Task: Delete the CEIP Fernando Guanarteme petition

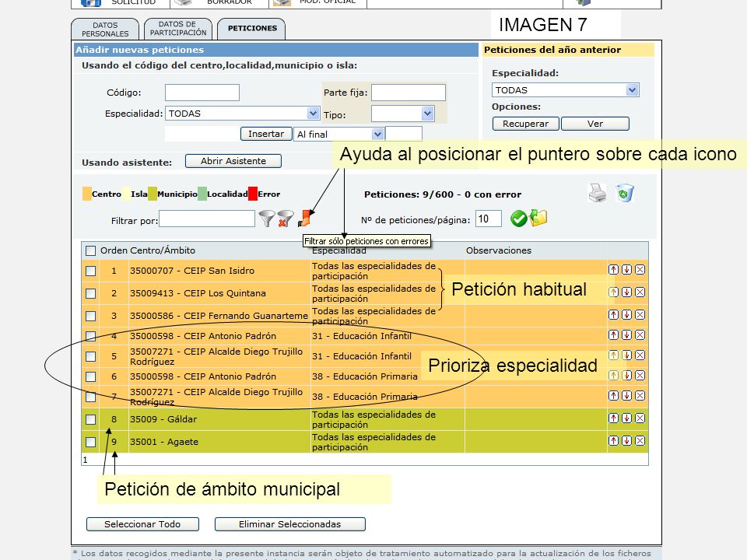Action: point(640,315)
